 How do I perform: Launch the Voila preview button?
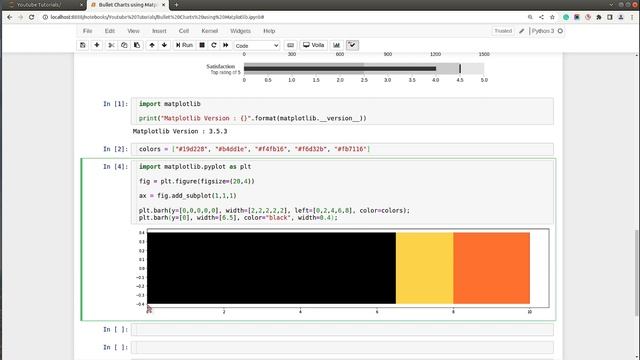pos(313,45)
